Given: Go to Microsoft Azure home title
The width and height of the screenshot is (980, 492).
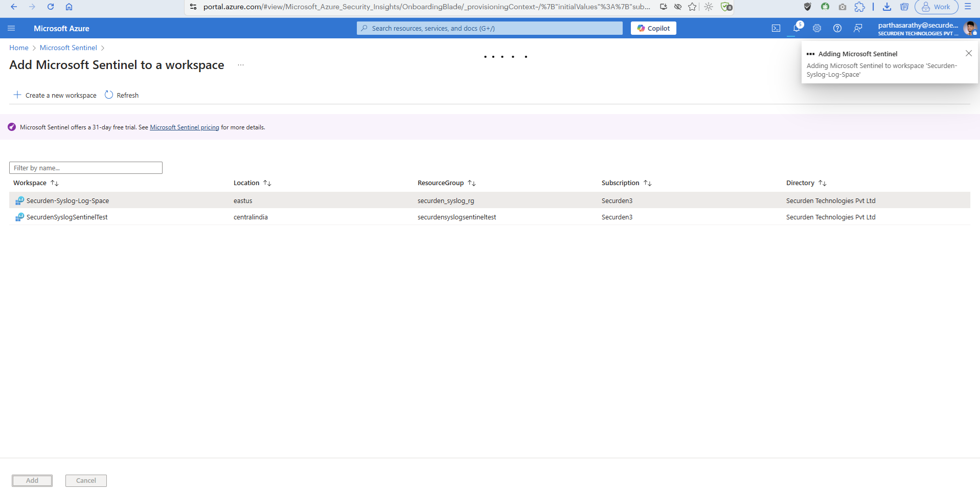Looking at the screenshot, I should [x=61, y=28].
